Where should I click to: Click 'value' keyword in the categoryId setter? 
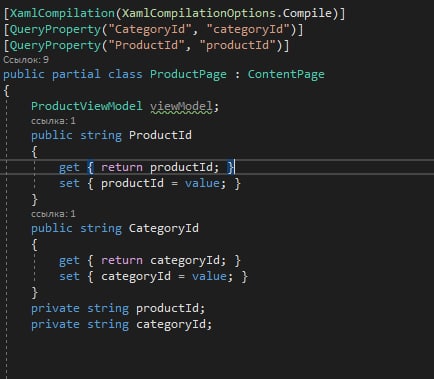click(x=209, y=276)
